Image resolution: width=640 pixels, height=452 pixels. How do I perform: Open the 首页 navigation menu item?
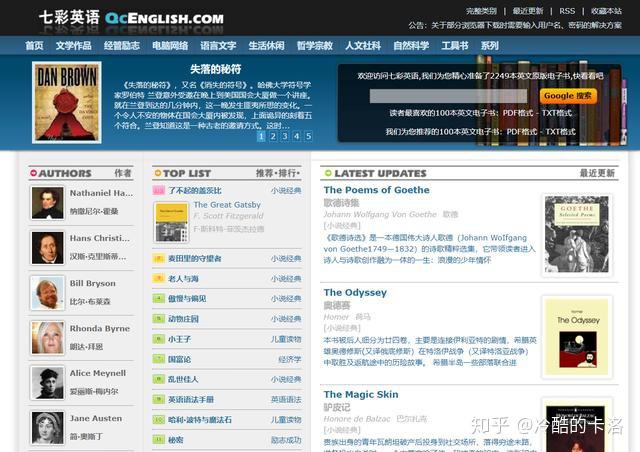(34, 46)
